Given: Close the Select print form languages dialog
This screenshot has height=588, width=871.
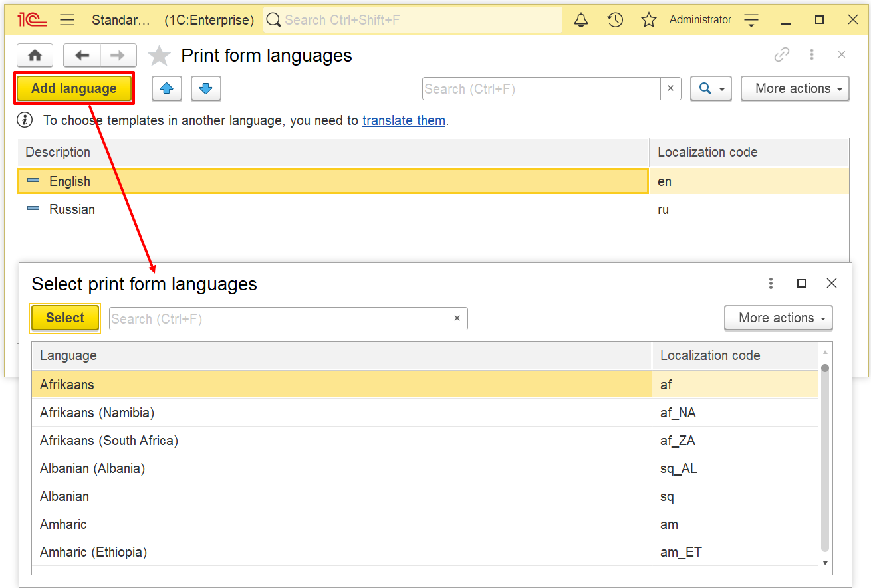Looking at the screenshot, I should coord(832,284).
